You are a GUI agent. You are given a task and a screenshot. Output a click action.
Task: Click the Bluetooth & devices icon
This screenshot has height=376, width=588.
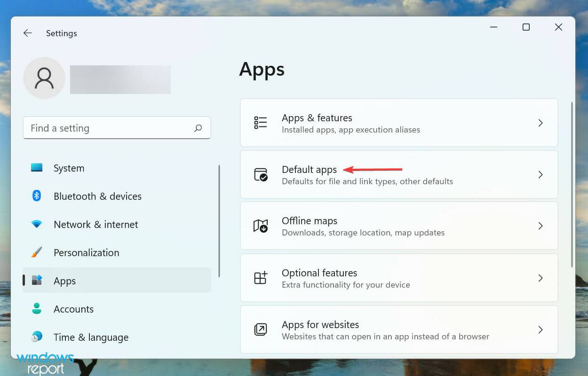[37, 196]
